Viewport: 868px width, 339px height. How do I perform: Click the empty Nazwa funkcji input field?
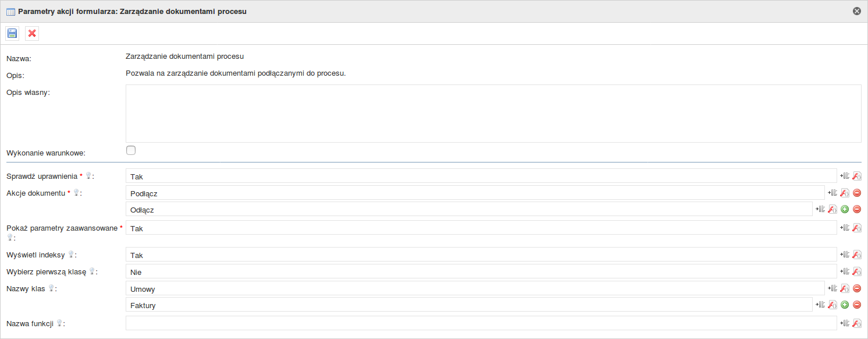point(481,323)
